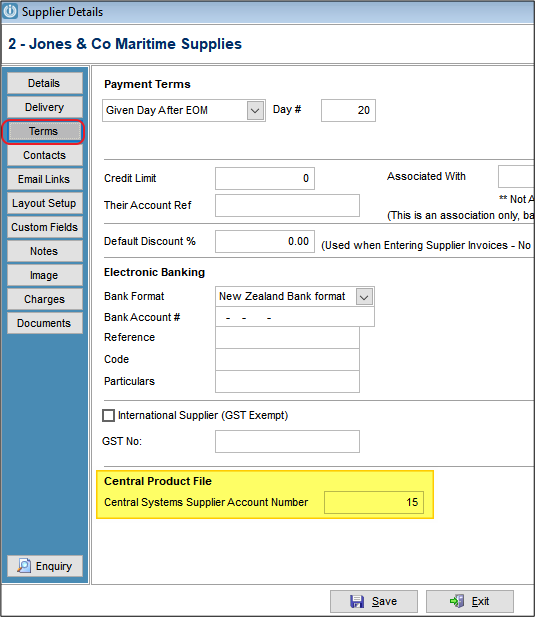Click the Code input field
Viewport: 535px width, 617px height.
tap(287, 359)
